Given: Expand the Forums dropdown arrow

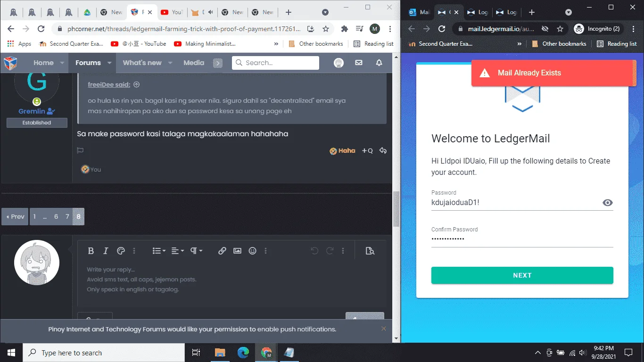Looking at the screenshot, I should pyautogui.click(x=109, y=63).
